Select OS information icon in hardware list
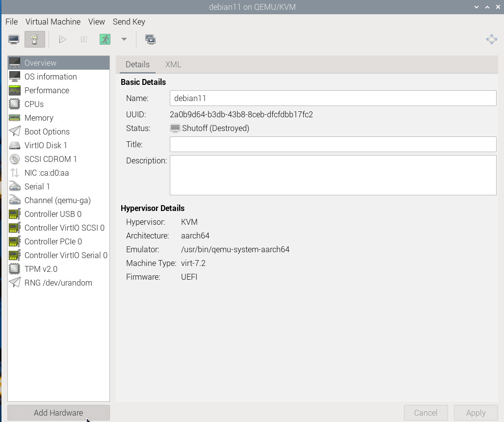Screen dimensions: 504x422 point(15,77)
